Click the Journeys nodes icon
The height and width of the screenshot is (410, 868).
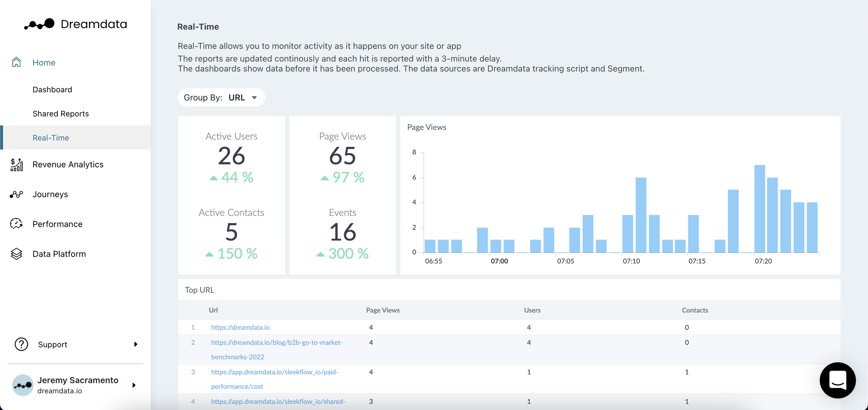16,194
